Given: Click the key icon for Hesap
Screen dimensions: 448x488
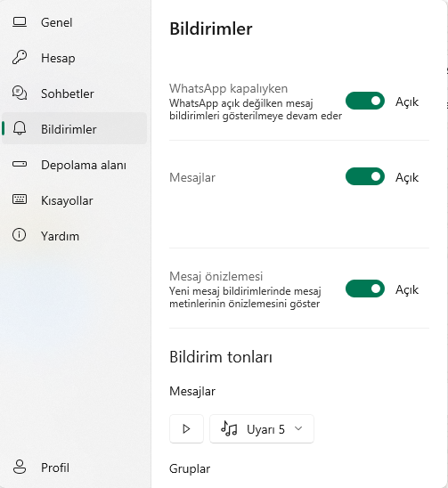Looking at the screenshot, I should click(x=20, y=58).
